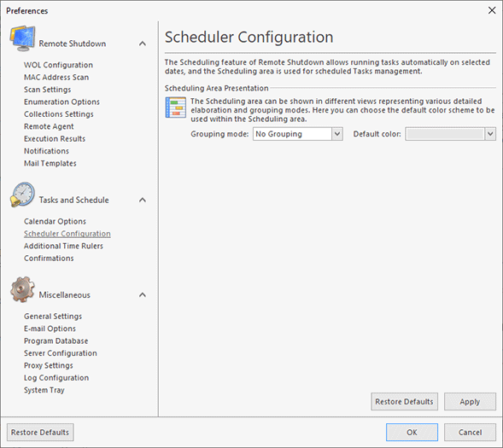Click the Tasks and Schedule section header
This screenshot has width=503, height=448.
(x=73, y=200)
